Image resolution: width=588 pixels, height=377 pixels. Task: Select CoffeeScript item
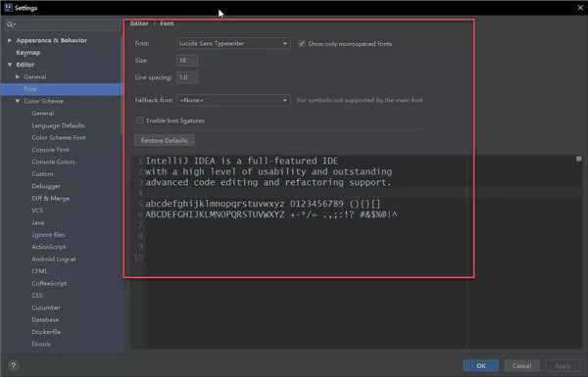[49, 283]
